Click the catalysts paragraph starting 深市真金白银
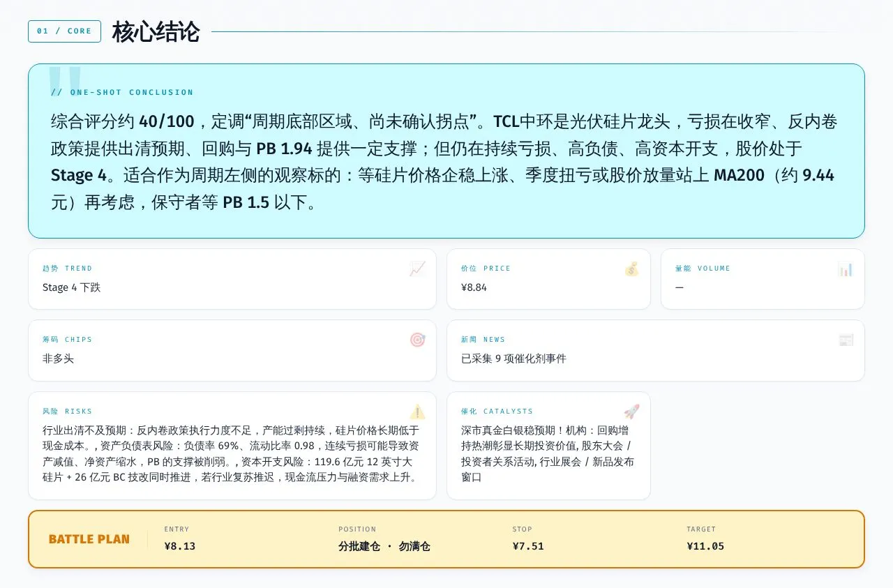 click(x=546, y=453)
